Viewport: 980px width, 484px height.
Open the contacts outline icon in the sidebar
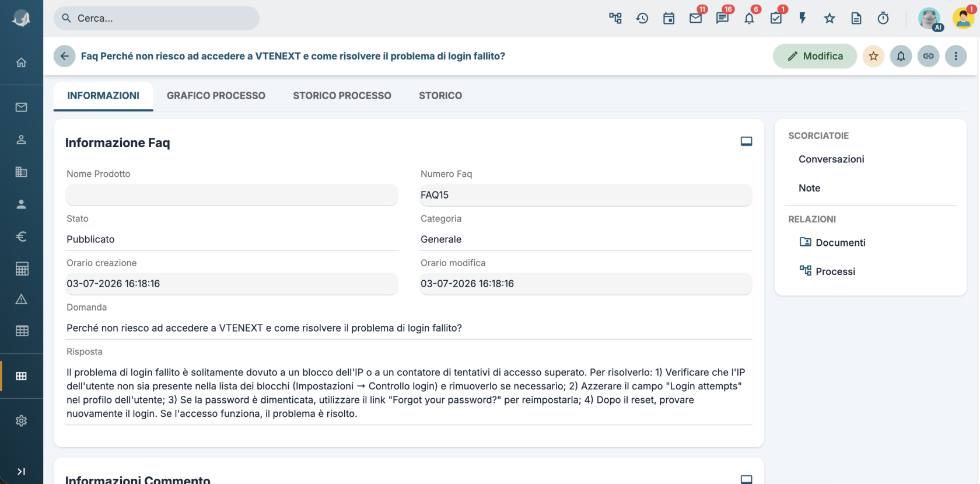22,140
